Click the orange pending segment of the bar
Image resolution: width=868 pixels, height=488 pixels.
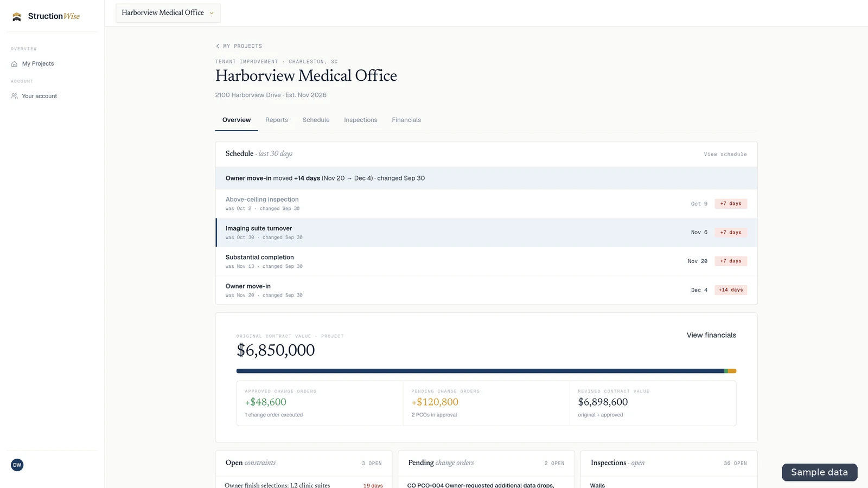click(732, 371)
